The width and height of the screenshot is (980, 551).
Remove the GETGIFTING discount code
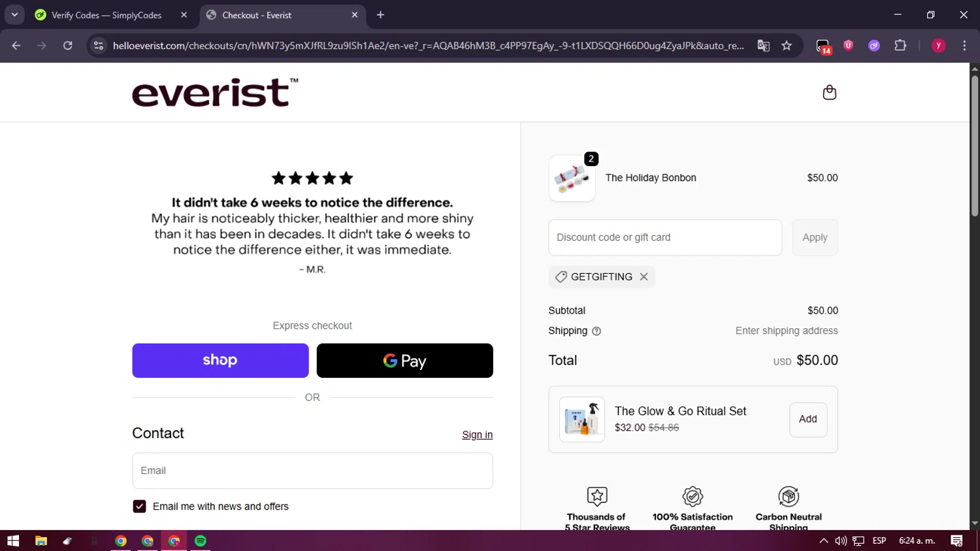(644, 276)
